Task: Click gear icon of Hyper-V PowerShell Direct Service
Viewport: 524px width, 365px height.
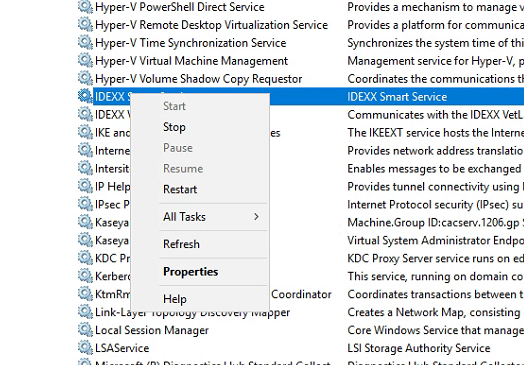Action: pyautogui.click(x=85, y=7)
